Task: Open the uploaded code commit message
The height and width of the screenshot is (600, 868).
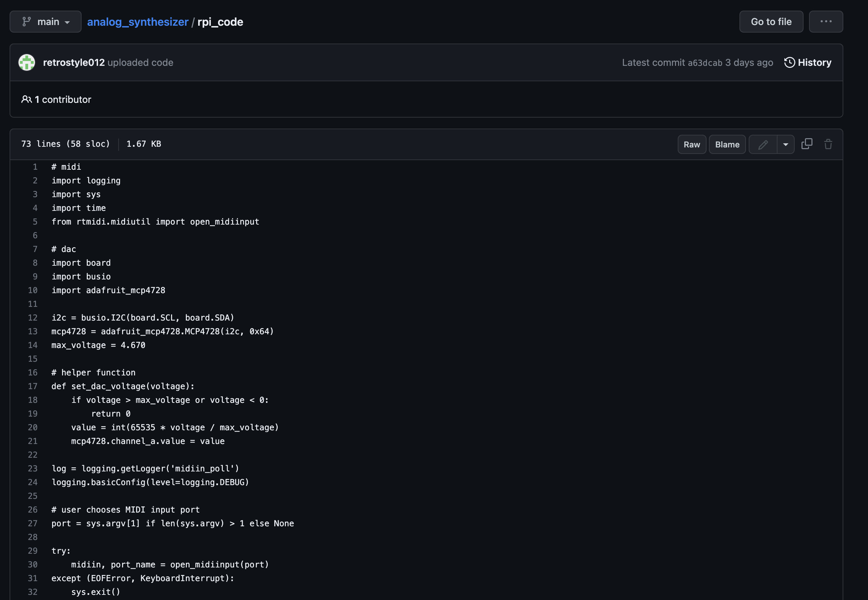Action: pos(140,62)
